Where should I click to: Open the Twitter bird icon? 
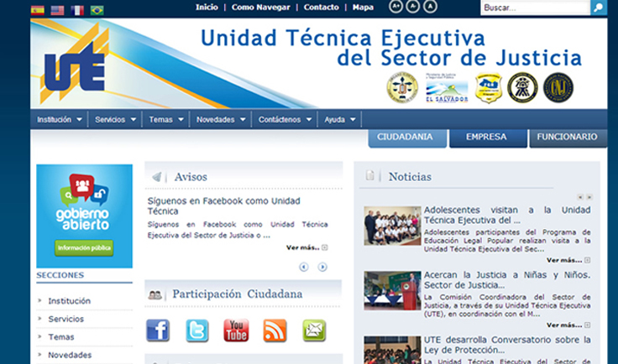click(197, 330)
